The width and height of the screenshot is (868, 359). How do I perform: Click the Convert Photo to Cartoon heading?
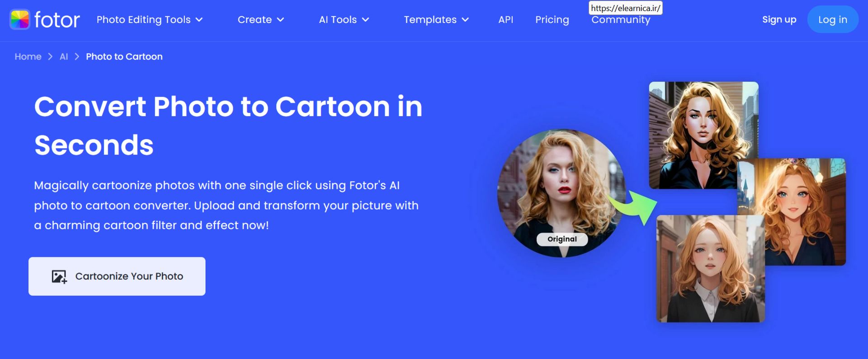tap(228, 126)
